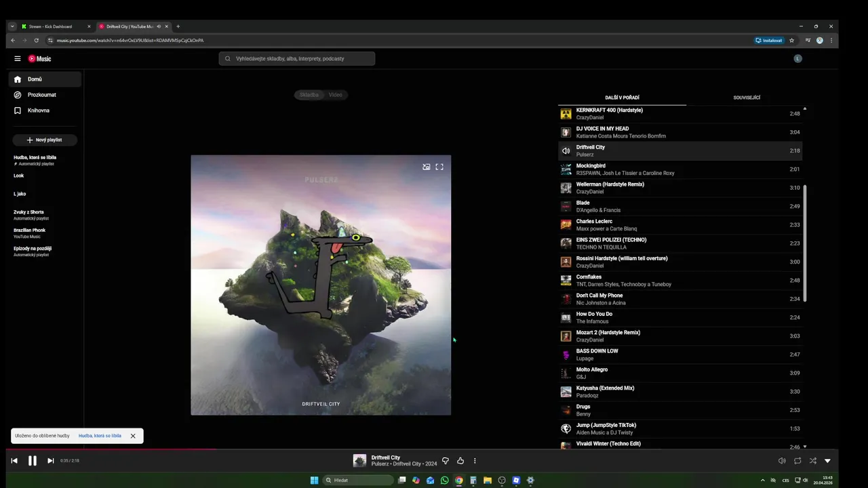Open the hamburger guide menu
This screenshot has height=488, width=868.
[x=18, y=59]
